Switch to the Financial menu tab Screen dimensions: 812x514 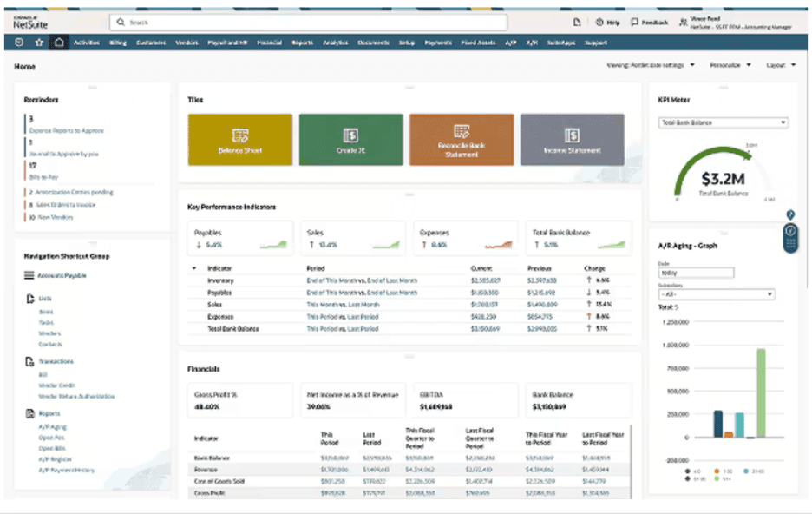(272, 40)
